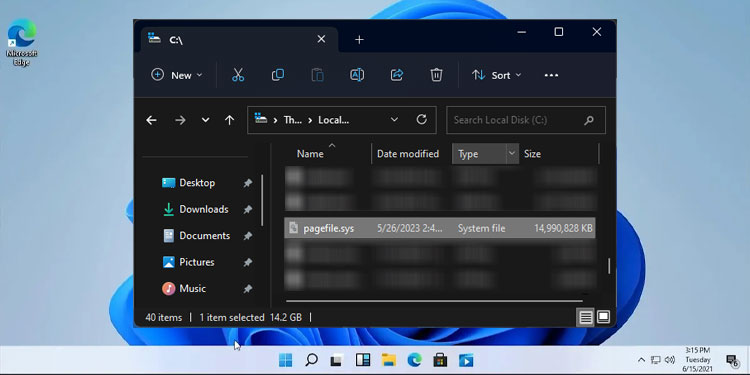Go forward with the right arrow
750x375 pixels.
(x=180, y=120)
